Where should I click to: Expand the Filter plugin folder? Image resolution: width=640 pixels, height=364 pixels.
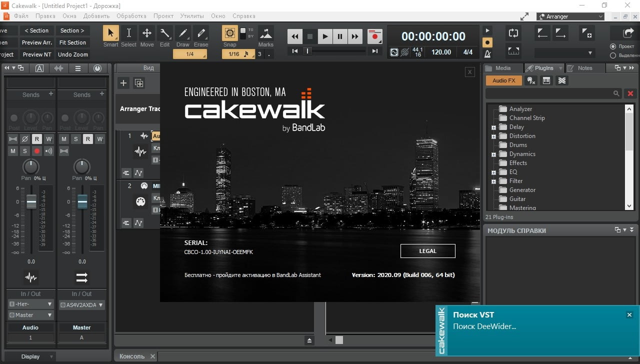[x=493, y=181]
